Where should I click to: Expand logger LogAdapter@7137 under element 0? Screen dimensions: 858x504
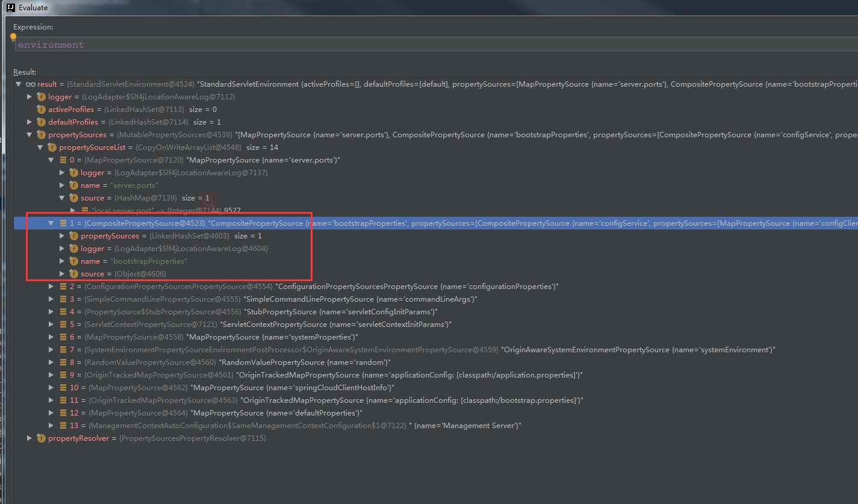coord(62,173)
